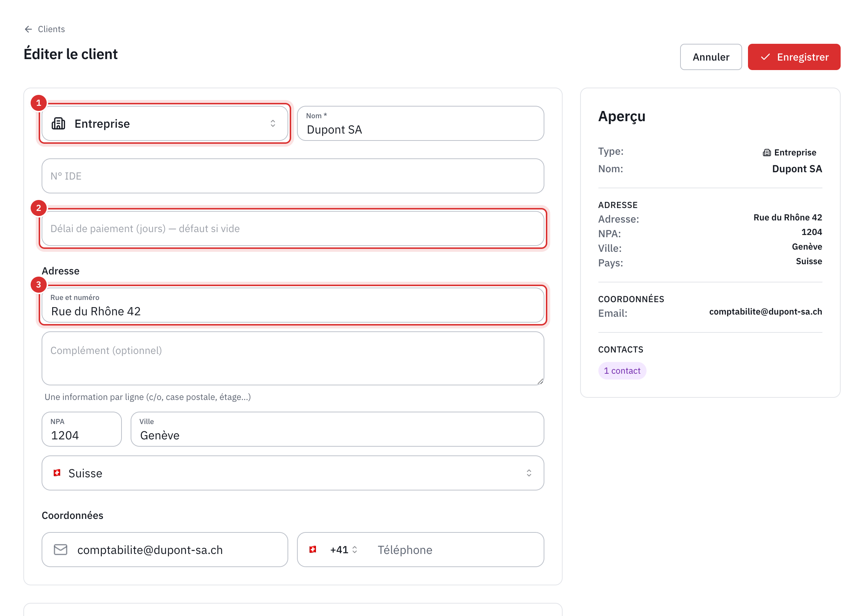
Task: Click the NPA field with 1204
Action: pyautogui.click(x=81, y=429)
